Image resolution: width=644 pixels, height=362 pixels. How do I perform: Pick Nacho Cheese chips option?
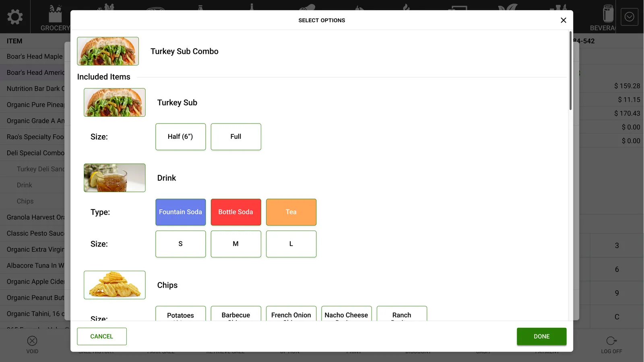(346, 314)
